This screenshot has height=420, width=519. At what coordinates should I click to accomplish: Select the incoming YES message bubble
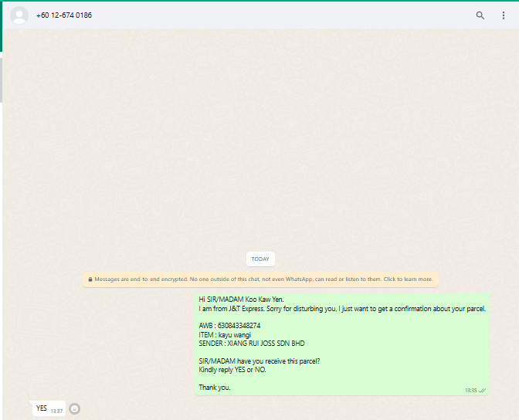[x=42, y=408]
